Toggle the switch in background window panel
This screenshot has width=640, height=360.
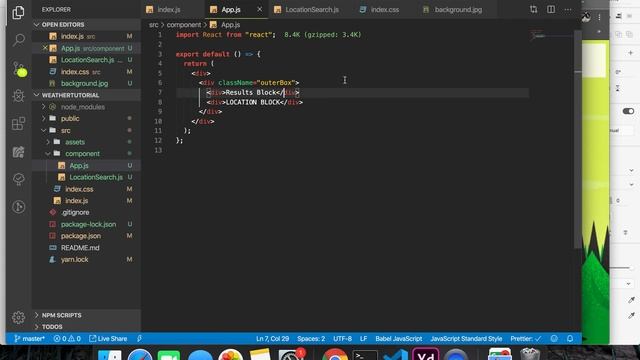pyautogui.click(x=628, y=111)
